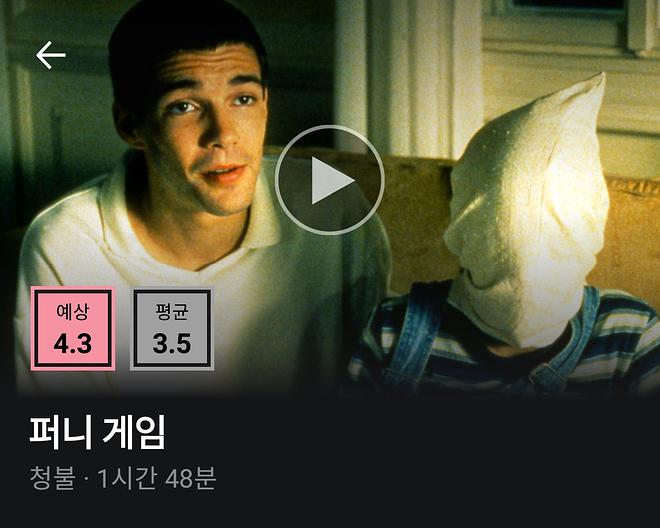Tap the 청불 age rating label
Screen dimensions: 660x528
coord(53,478)
